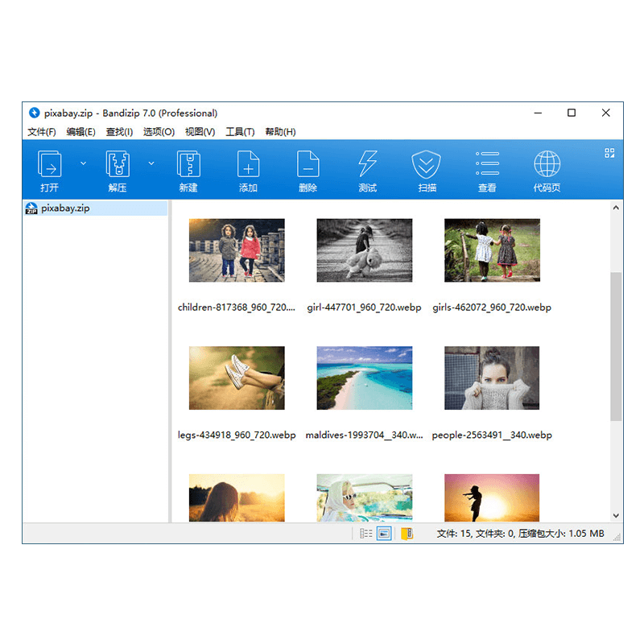Select pixabay.zip in the left tree panel
The image size is (644, 644).
pyautogui.click(x=64, y=208)
